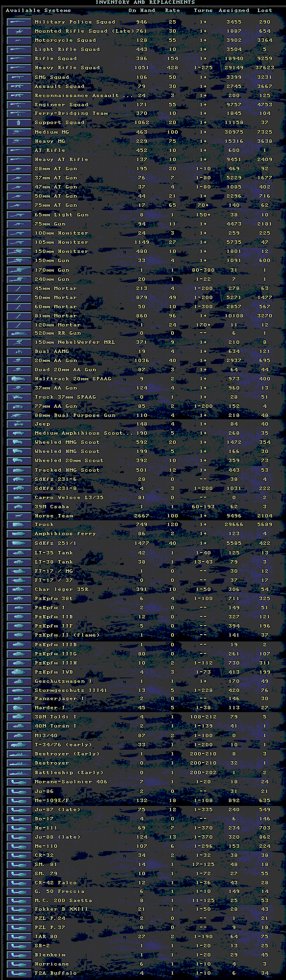Click the 520mm RR Gun name
286x980 pixels.
click(58, 333)
